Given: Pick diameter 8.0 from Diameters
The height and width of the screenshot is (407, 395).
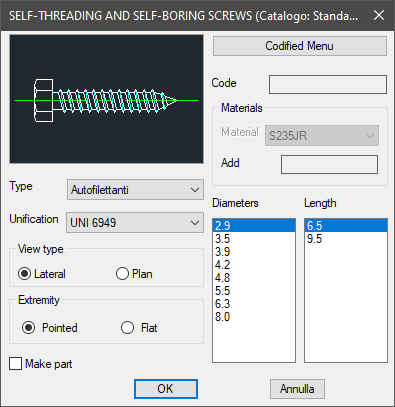Looking at the screenshot, I should tap(254, 317).
